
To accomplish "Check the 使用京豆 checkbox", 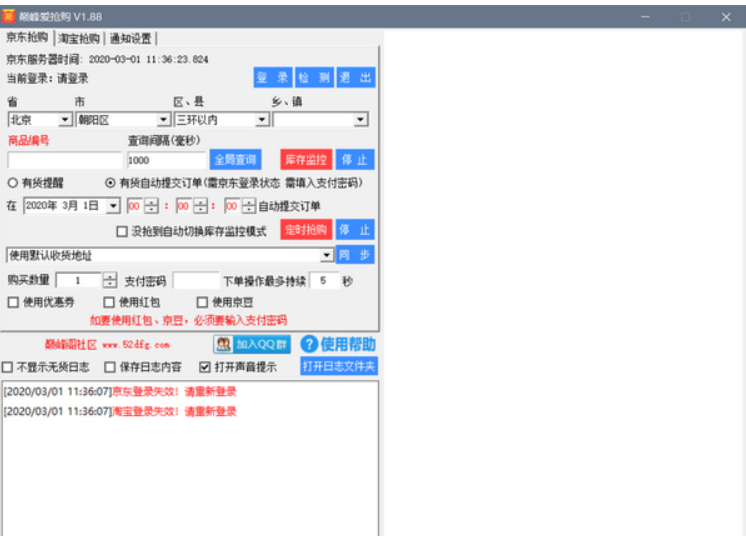I will (202, 302).
